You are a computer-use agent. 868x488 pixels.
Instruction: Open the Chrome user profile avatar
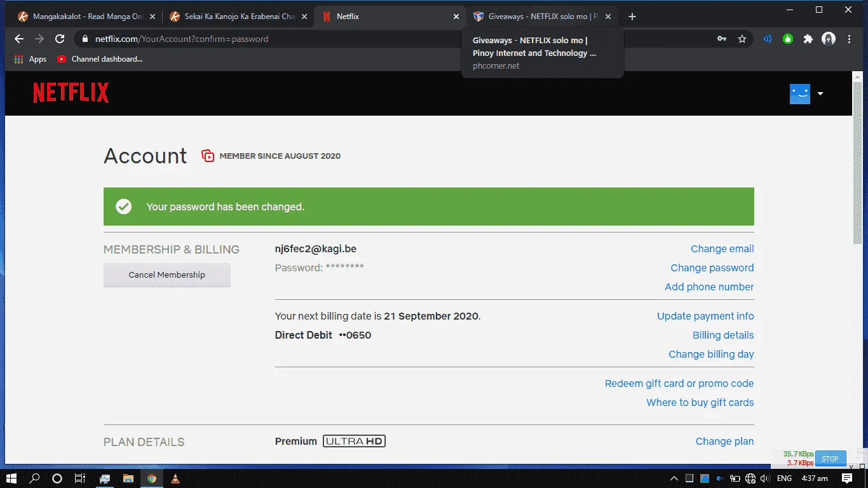[x=829, y=39]
